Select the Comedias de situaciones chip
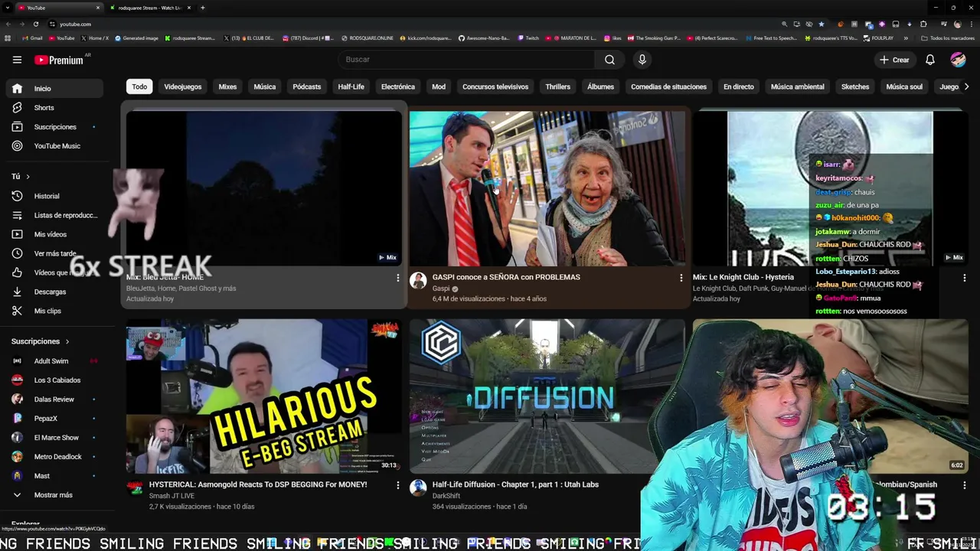This screenshot has width=980, height=551. 669,86
